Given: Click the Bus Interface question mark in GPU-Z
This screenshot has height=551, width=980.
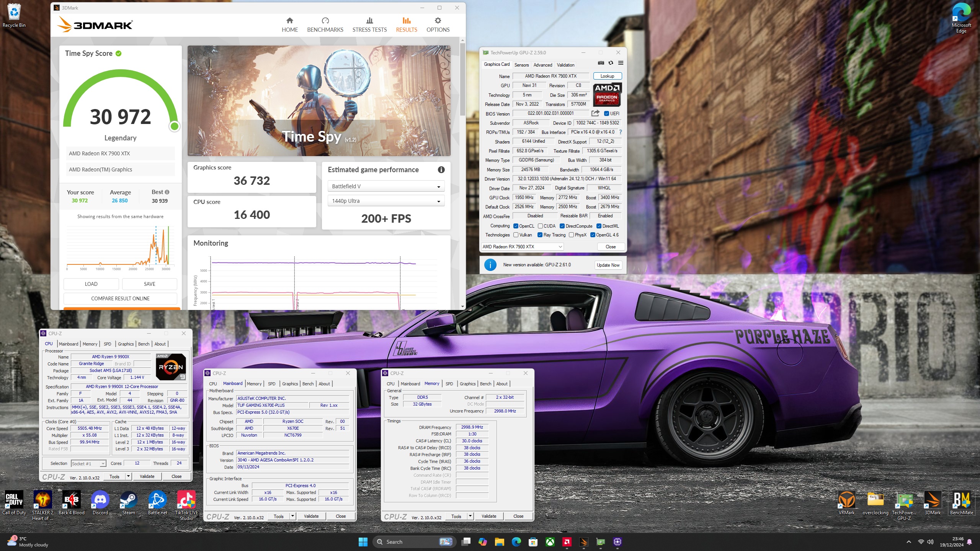Looking at the screenshot, I should pyautogui.click(x=621, y=132).
